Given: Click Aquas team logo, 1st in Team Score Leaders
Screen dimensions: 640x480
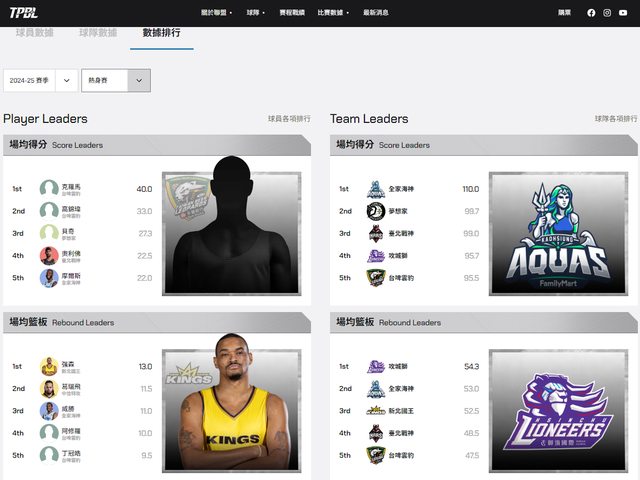Looking at the screenshot, I should click(375, 189).
